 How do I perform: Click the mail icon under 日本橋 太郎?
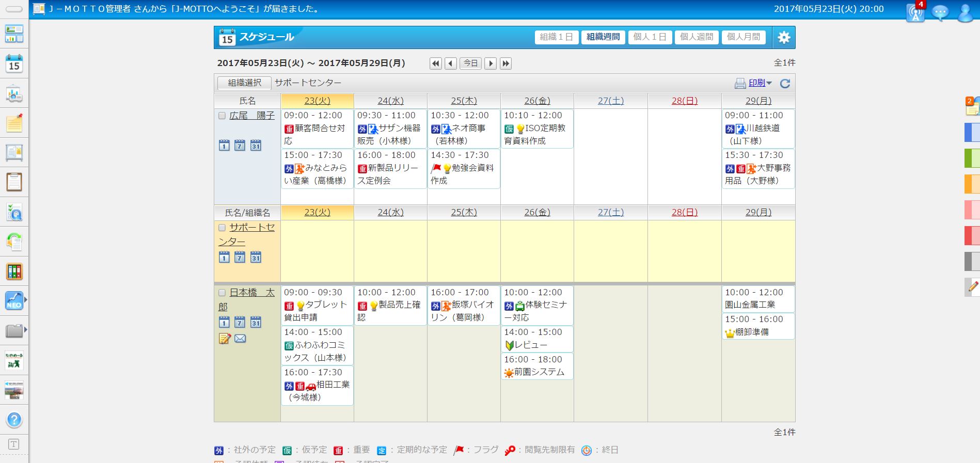click(240, 339)
